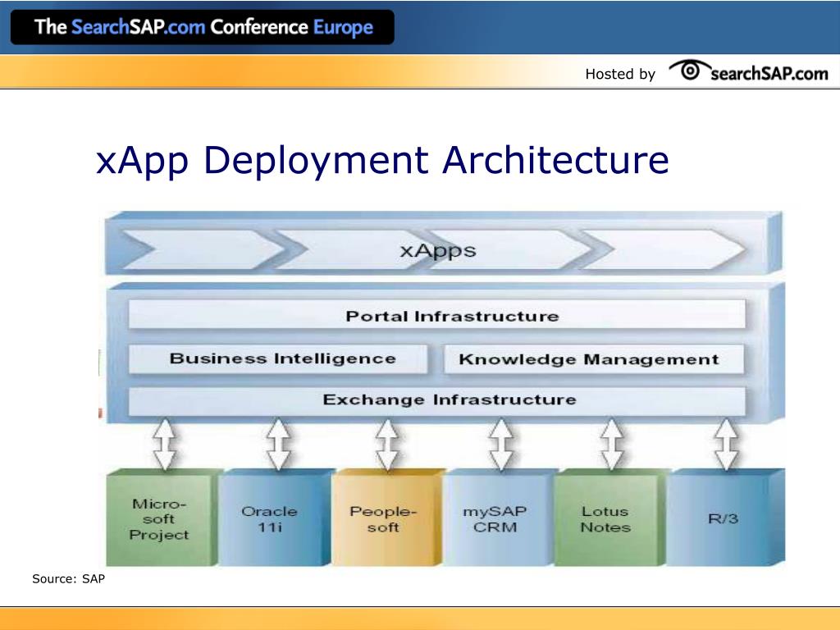The width and height of the screenshot is (840, 630).
Task: Click the "Hosted by" text
Action: tap(620, 74)
